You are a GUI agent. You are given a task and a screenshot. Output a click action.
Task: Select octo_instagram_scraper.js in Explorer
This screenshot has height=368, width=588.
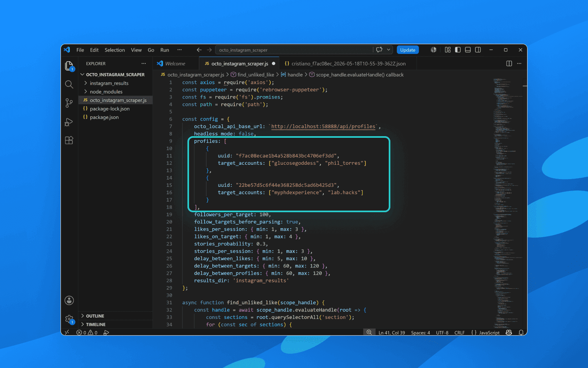(x=116, y=100)
